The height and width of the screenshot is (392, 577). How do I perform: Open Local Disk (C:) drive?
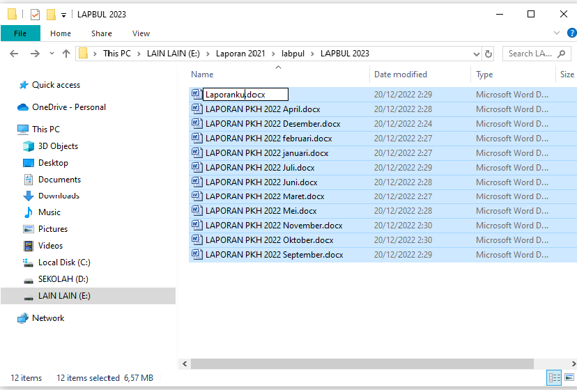tap(64, 262)
